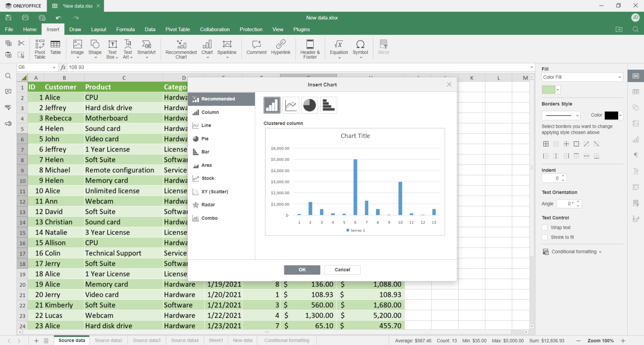Cancel the Insert Chart dialog

click(x=342, y=270)
